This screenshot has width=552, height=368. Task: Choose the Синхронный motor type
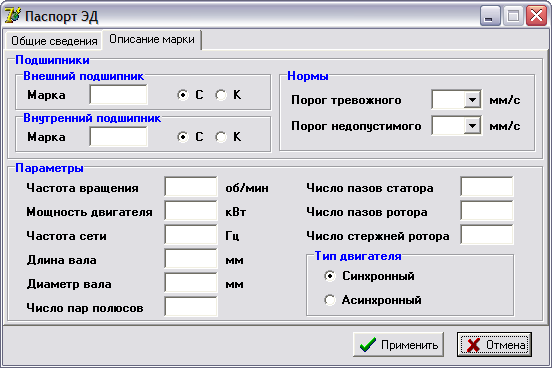click(330, 276)
